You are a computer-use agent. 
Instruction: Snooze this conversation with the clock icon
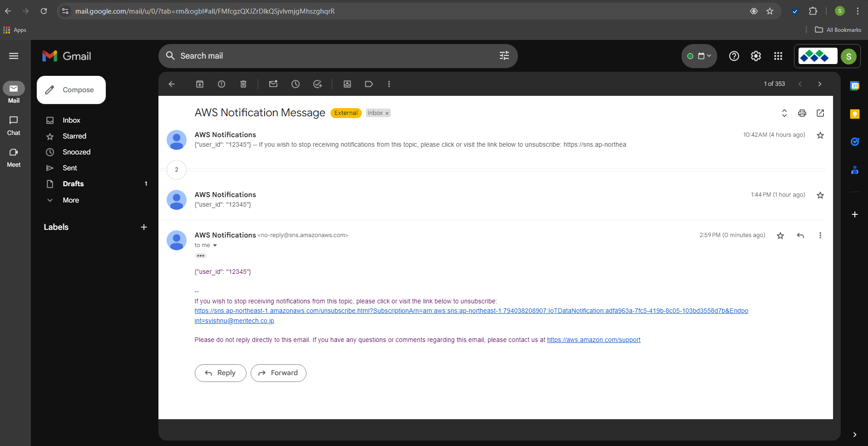pyautogui.click(x=296, y=84)
